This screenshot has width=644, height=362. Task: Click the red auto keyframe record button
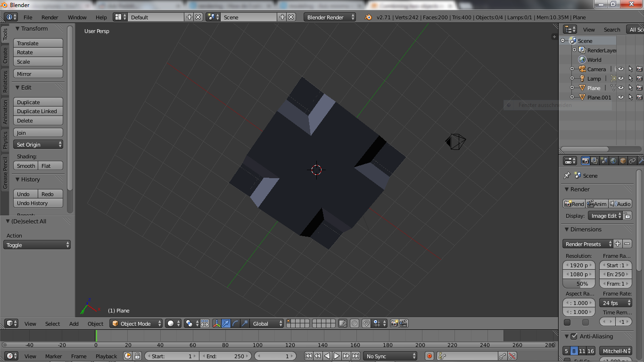429,356
